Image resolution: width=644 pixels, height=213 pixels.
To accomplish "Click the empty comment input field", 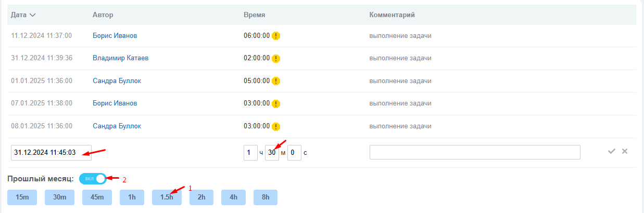I will click(x=474, y=152).
